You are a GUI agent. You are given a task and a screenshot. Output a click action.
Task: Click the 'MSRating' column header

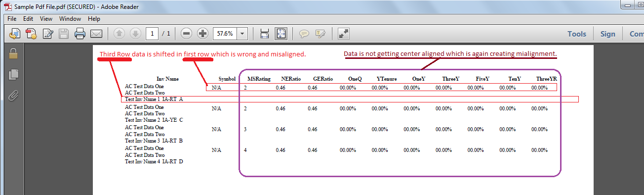(259, 79)
